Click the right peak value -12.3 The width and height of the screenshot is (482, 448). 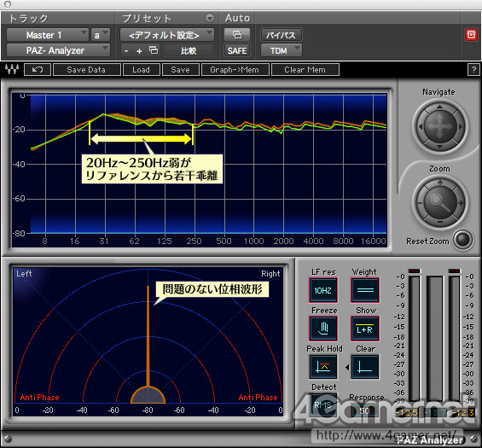pyautogui.click(x=464, y=412)
